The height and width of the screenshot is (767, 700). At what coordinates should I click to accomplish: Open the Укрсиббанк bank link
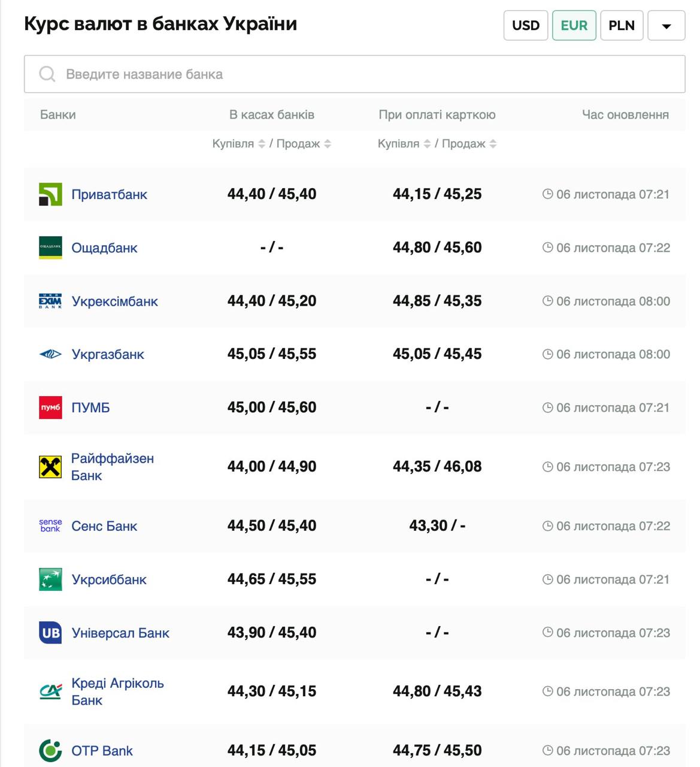(x=109, y=579)
